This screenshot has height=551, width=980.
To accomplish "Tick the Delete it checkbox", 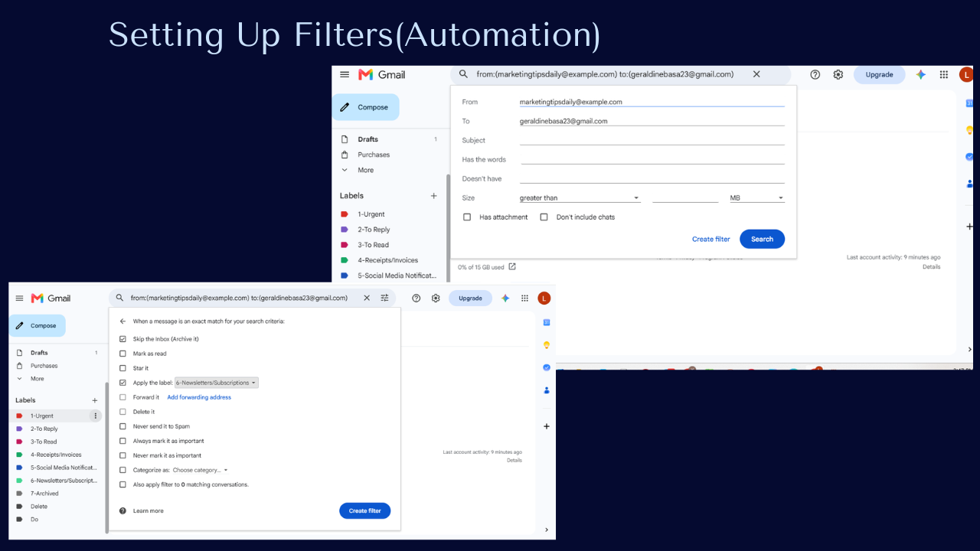I will pyautogui.click(x=122, y=412).
